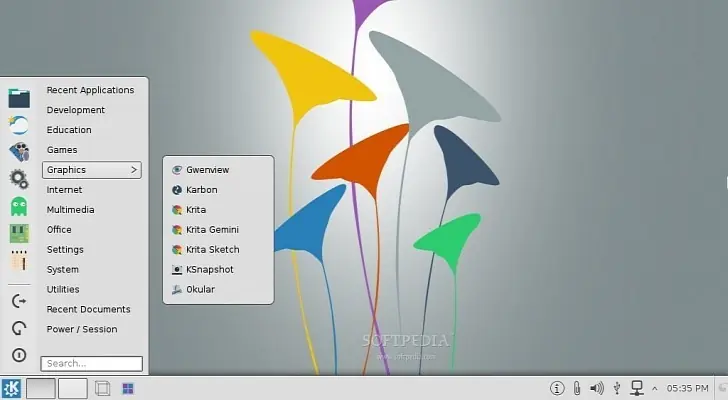Viewport: 728px width, 400px height.
Task: Expand the Graphics category arrow
Action: pyautogui.click(x=134, y=170)
